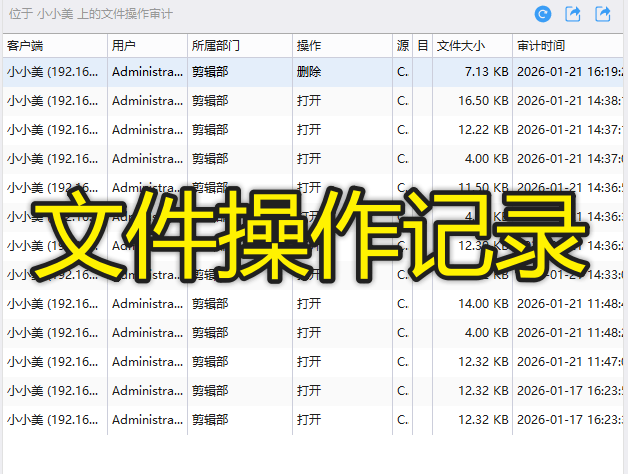628x474 pixels.
Task: Click Administra... in the 删除 row
Action: coord(147,72)
